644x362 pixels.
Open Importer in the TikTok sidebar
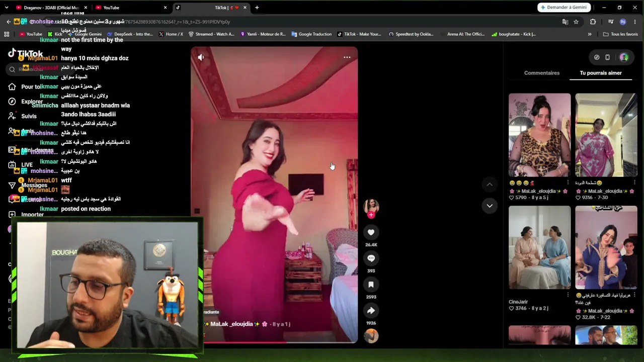(26, 215)
